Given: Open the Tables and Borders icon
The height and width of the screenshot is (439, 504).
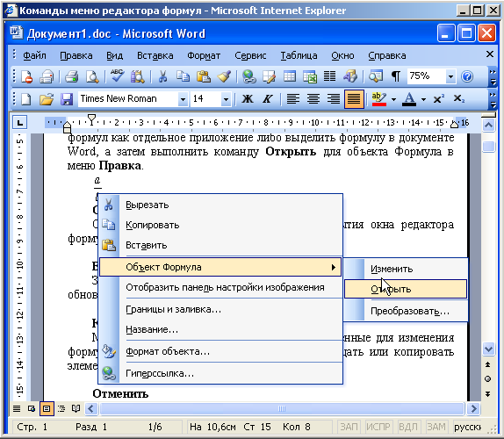Looking at the screenshot, I should [269, 76].
